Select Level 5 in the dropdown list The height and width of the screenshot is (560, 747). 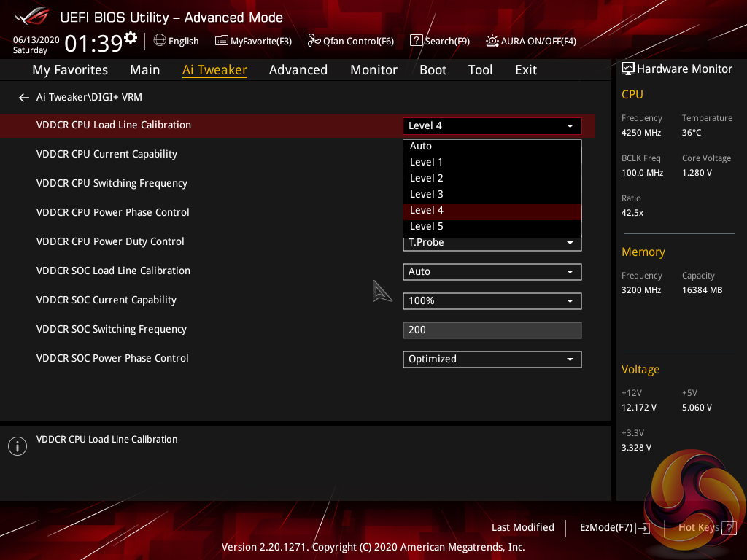427,226
